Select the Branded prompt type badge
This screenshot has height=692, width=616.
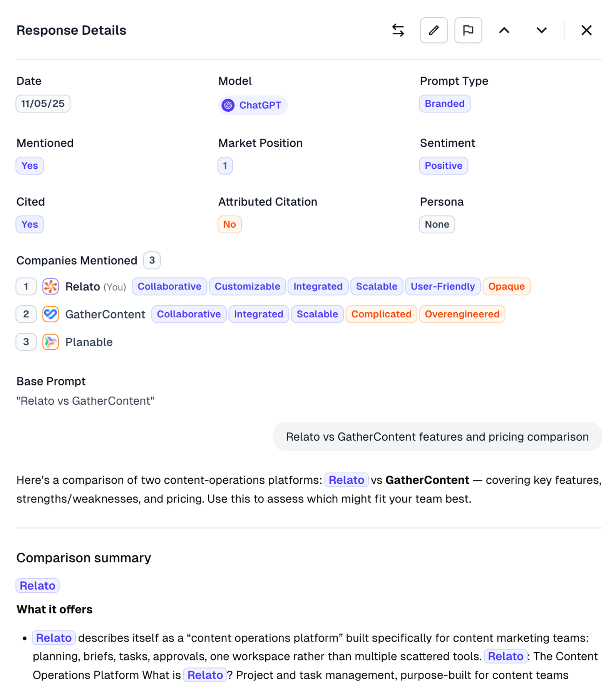tap(445, 104)
